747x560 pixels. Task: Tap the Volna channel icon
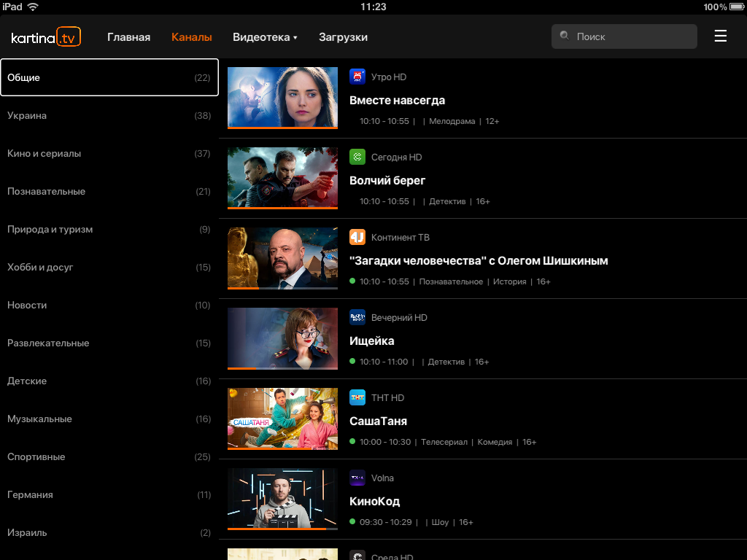(x=357, y=478)
